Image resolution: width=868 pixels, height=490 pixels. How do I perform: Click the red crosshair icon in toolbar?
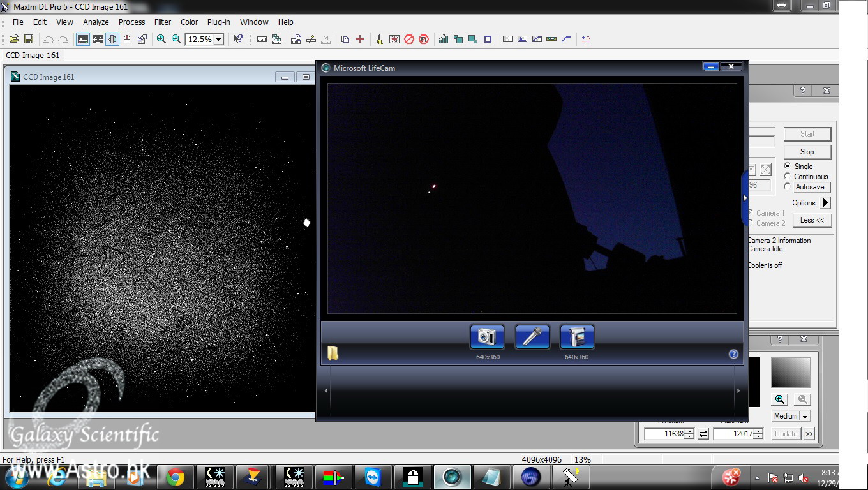pos(360,40)
